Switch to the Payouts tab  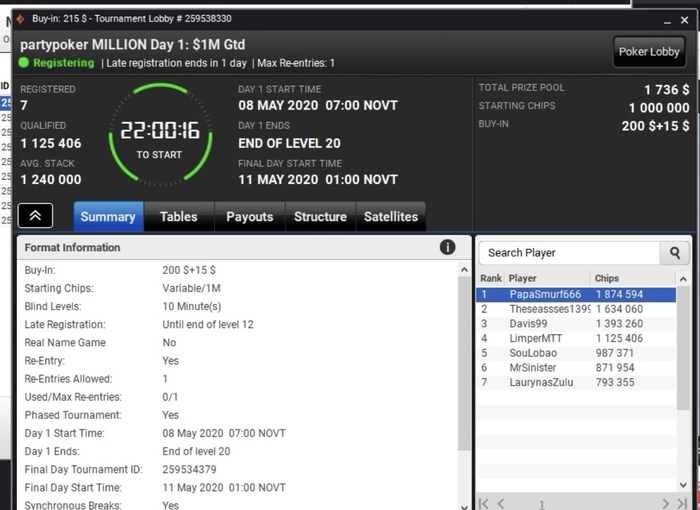click(250, 217)
